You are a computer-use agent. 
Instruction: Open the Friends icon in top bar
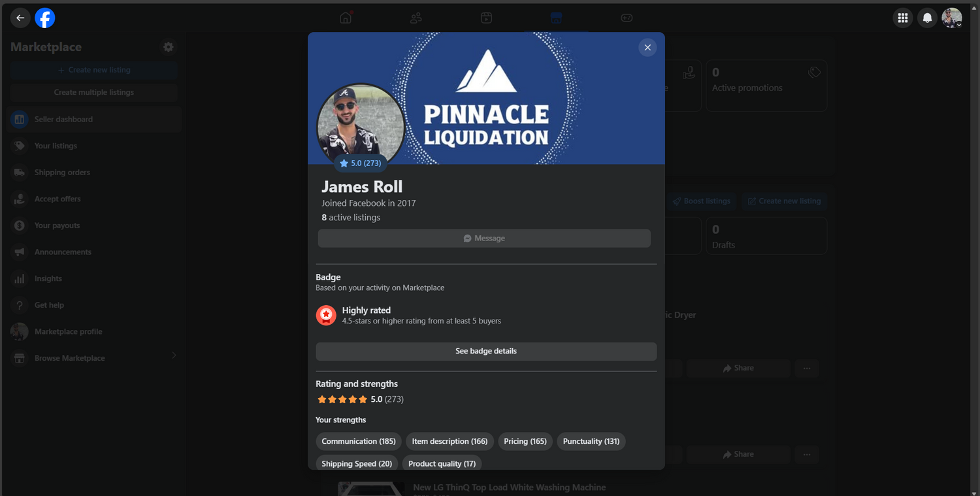tap(416, 18)
